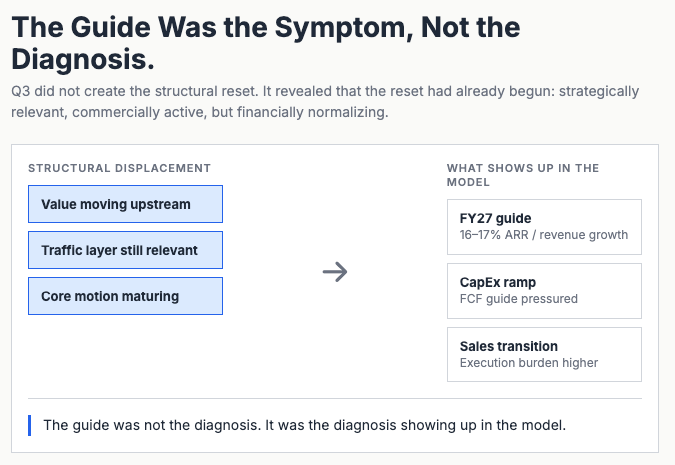Open the Sales transition card

(x=544, y=354)
